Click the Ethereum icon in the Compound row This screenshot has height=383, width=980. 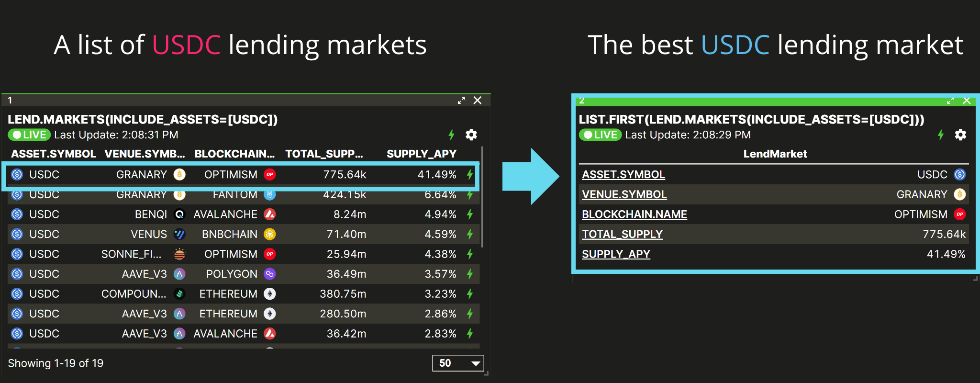[x=270, y=294]
